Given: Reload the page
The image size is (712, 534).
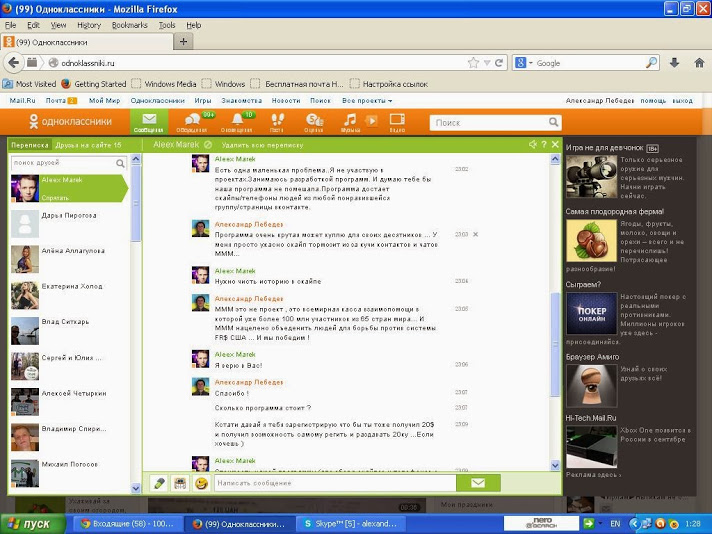Looking at the screenshot, I should pyautogui.click(x=499, y=63).
